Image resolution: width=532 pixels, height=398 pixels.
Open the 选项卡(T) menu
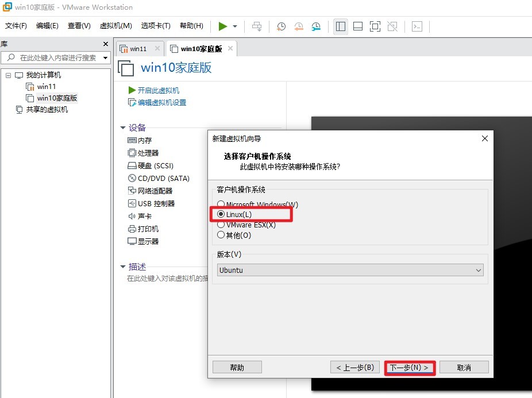click(x=156, y=26)
